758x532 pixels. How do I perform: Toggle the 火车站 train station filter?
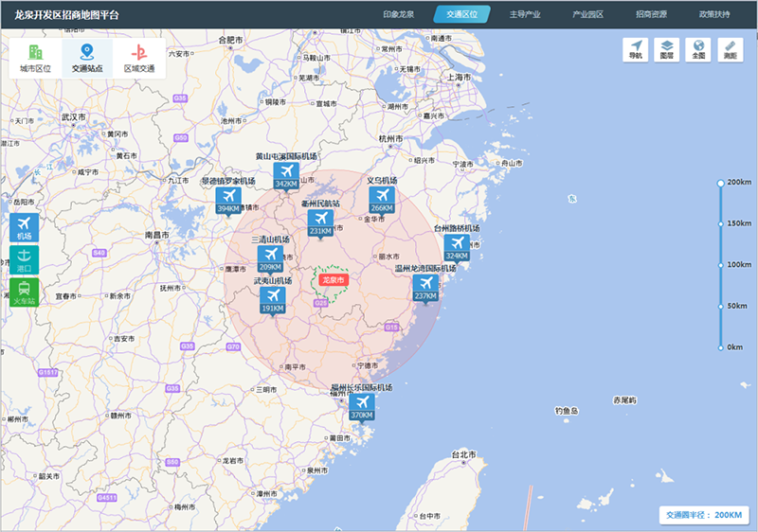pos(24,293)
